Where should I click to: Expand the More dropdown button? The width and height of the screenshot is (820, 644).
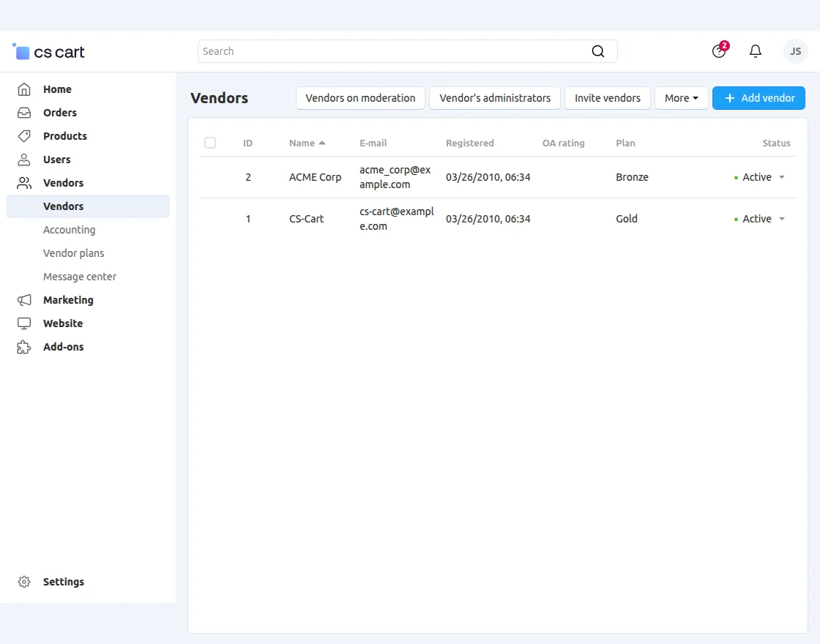(681, 98)
